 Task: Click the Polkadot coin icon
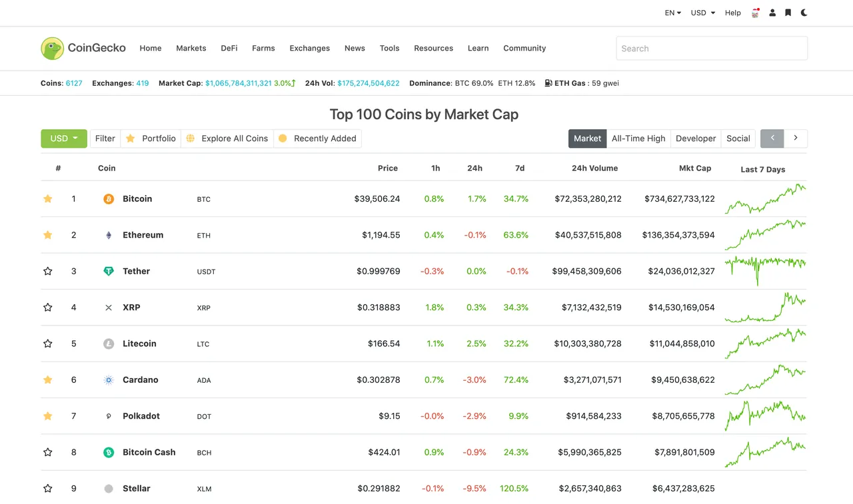click(x=109, y=416)
